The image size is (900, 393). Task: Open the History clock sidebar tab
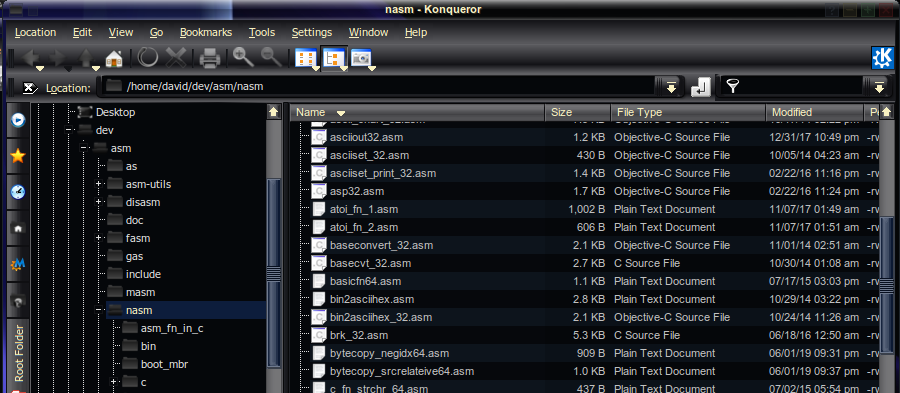point(18,192)
